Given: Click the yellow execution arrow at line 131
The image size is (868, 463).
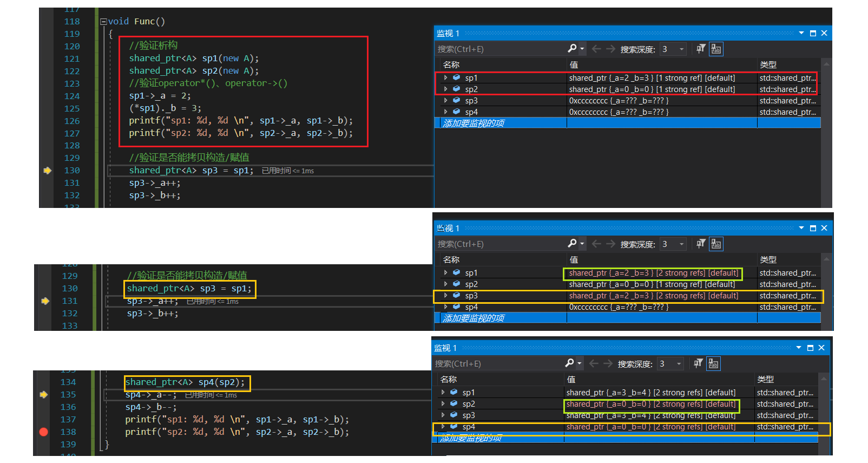Looking at the screenshot, I should 45,301.
